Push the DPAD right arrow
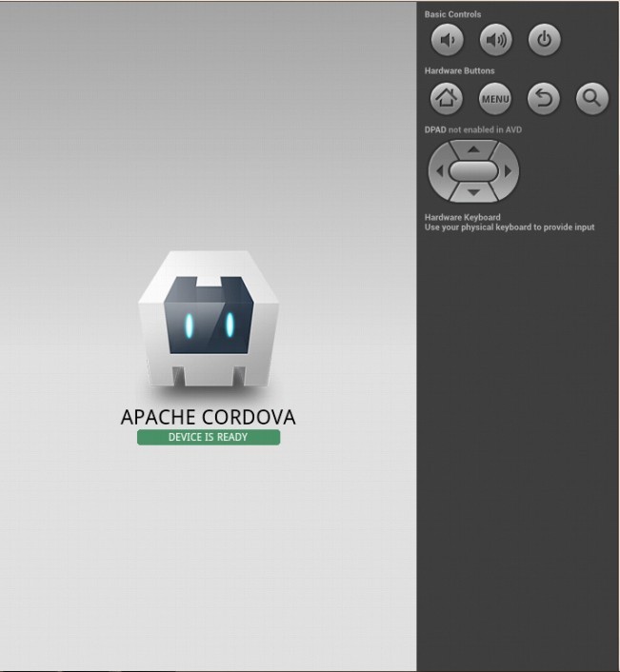Viewport: 620px width, 672px height. [508, 171]
